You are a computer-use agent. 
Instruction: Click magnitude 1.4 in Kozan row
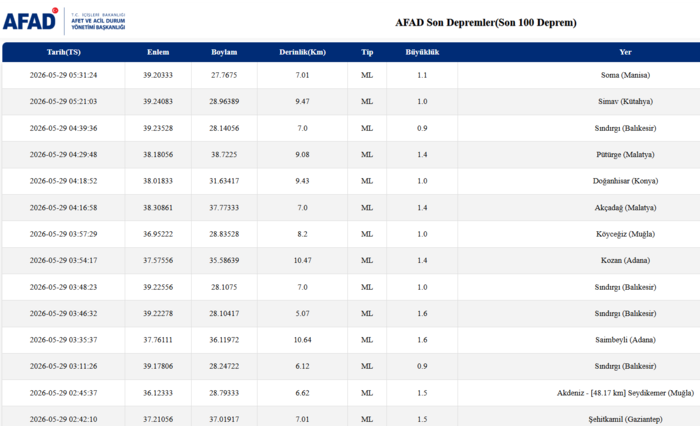[x=422, y=260]
